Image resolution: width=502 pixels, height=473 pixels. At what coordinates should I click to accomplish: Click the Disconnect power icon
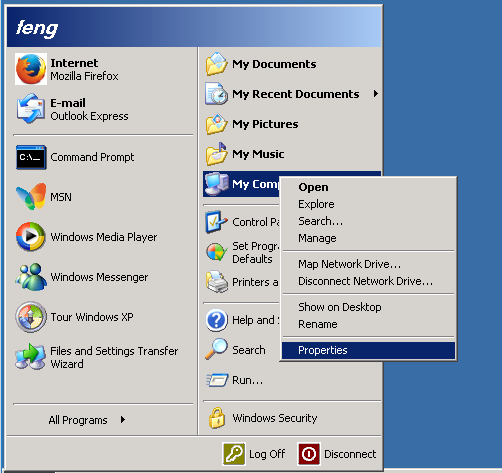pos(309,454)
